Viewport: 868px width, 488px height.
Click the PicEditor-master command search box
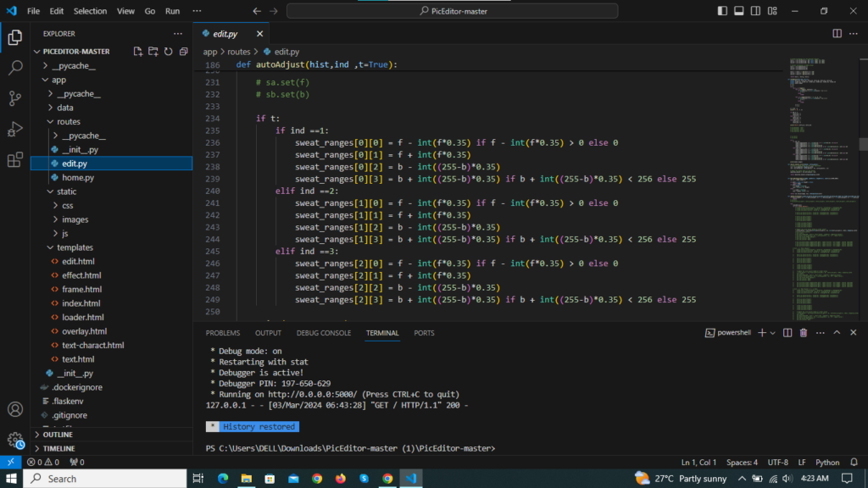(x=453, y=11)
